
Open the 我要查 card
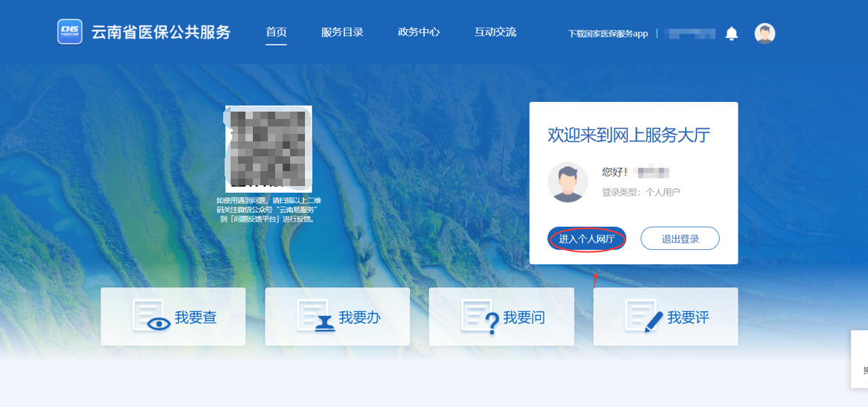(x=173, y=317)
